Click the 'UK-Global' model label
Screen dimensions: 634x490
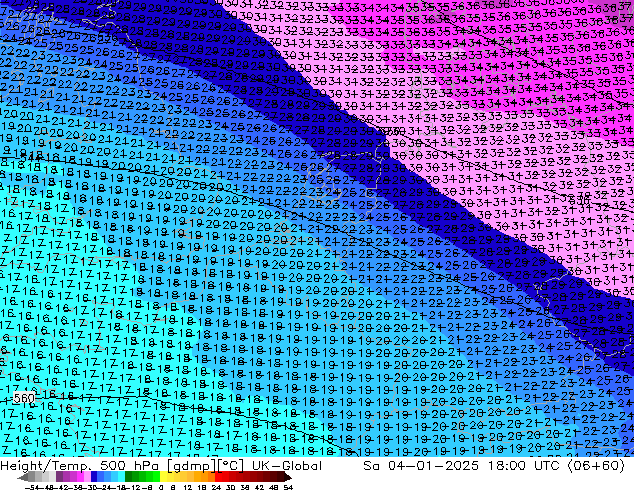pos(287,466)
